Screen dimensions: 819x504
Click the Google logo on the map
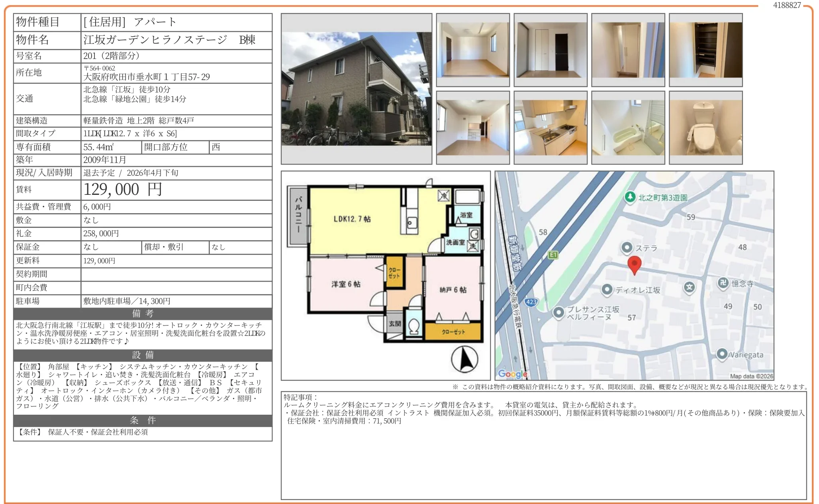[x=512, y=374]
